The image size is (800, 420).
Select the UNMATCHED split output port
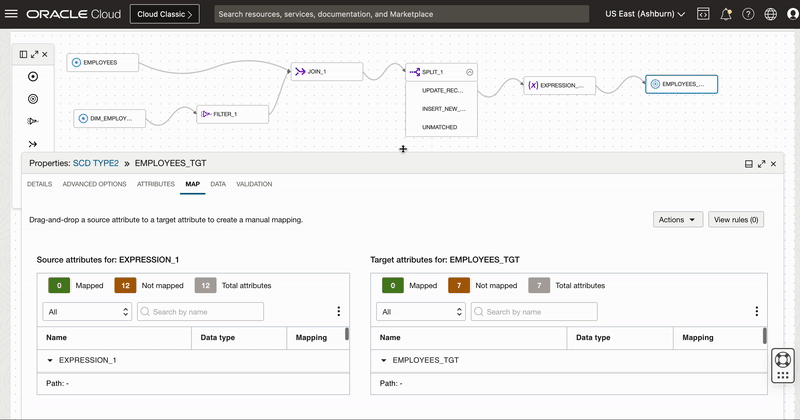pyautogui.click(x=441, y=127)
